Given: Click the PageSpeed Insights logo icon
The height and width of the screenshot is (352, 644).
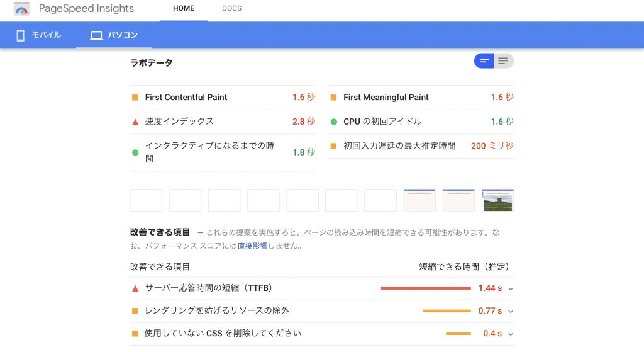Looking at the screenshot, I should [21, 9].
